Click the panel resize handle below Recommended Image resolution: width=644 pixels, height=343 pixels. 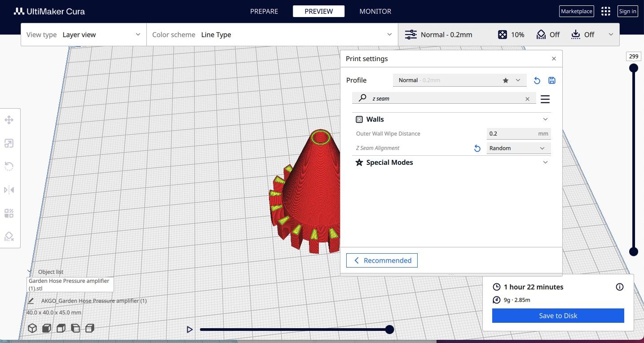(x=451, y=274)
